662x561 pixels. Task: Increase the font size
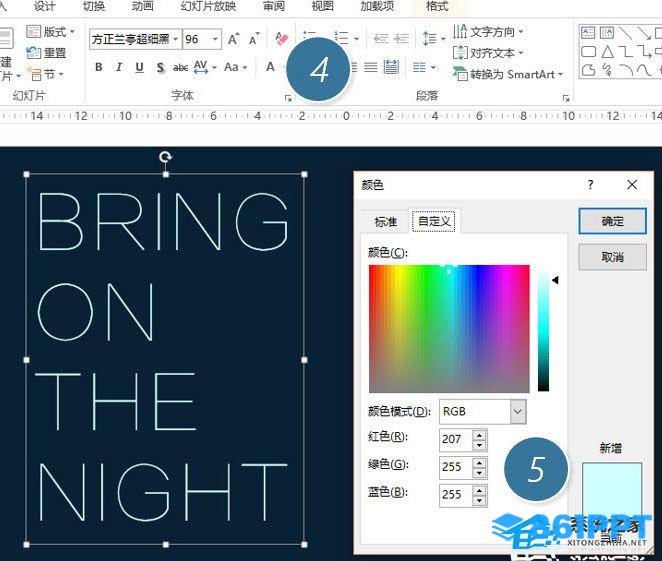tap(233, 39)
